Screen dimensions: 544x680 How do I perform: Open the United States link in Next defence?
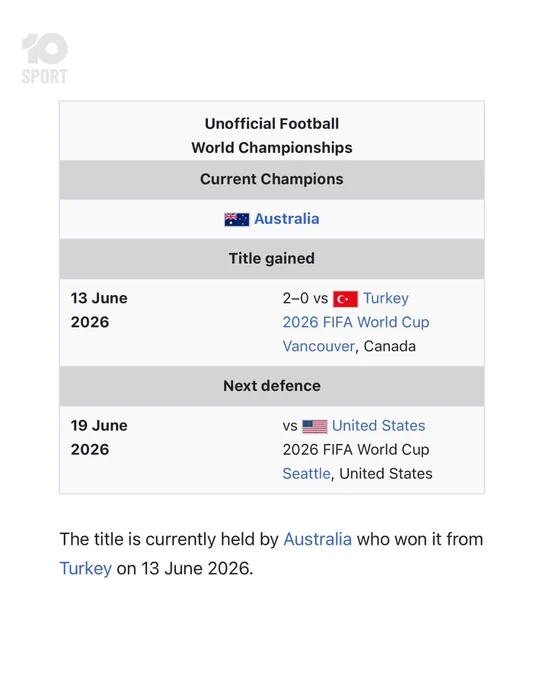(x=378, y=425)
